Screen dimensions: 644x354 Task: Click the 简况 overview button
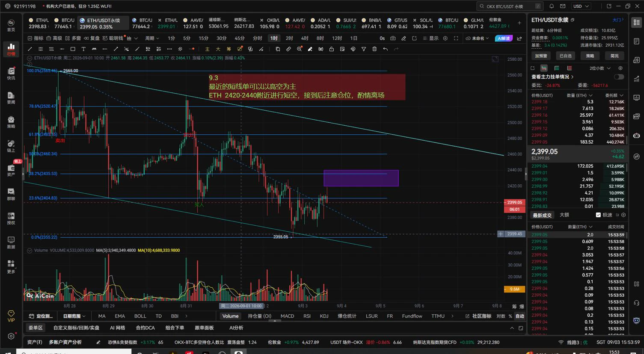click(614, 56)
